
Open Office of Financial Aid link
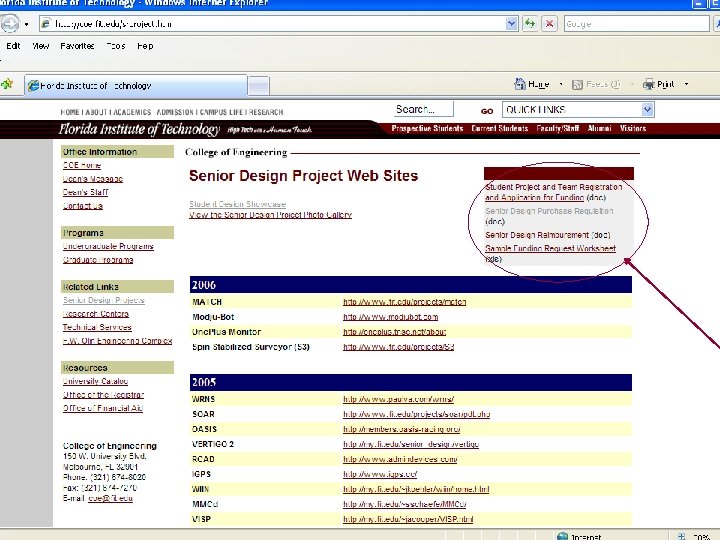(103, 408)
